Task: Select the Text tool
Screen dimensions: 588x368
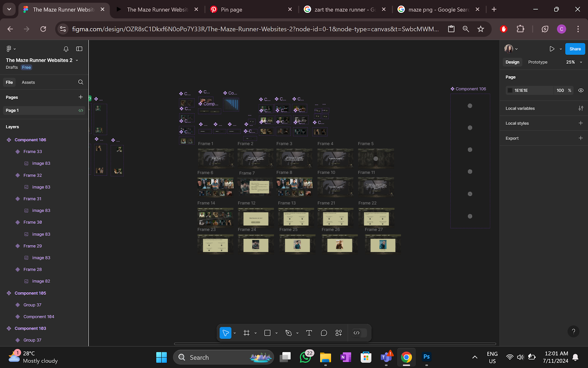Action: 309,333
